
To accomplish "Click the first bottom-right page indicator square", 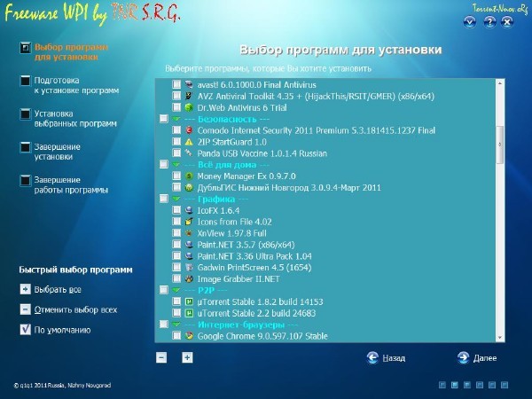I will (x=442, y=385).
